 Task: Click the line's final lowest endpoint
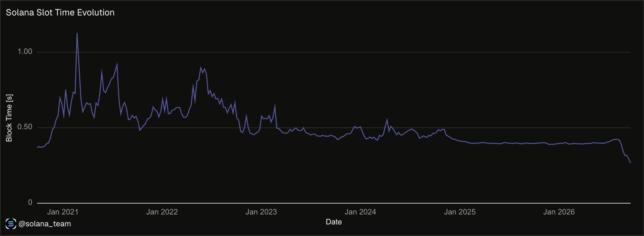(x=630, y=162)
